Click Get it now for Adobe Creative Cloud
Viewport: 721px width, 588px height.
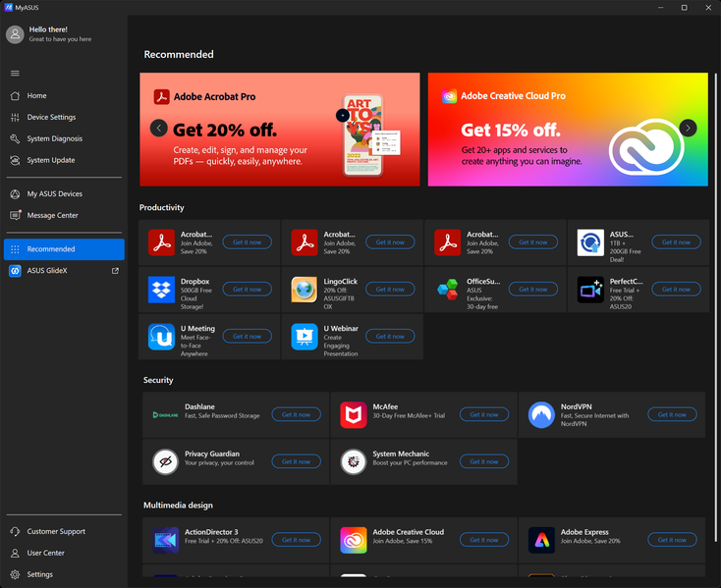point(484,540)
